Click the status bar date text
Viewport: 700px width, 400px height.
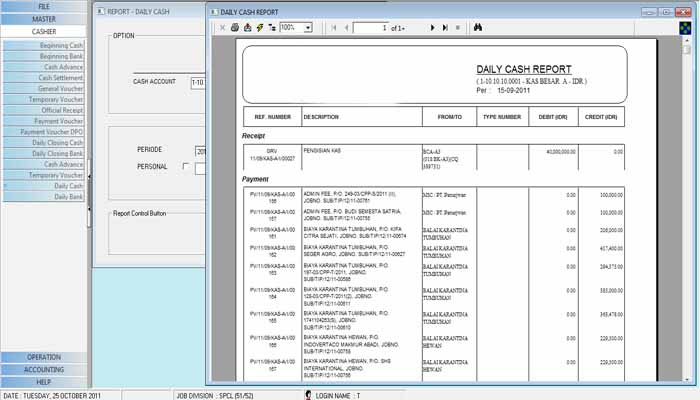(52, 396)
